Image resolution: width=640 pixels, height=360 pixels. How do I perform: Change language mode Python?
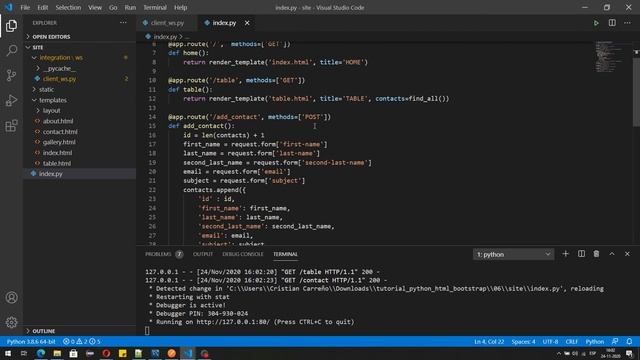tap(595, 341)
